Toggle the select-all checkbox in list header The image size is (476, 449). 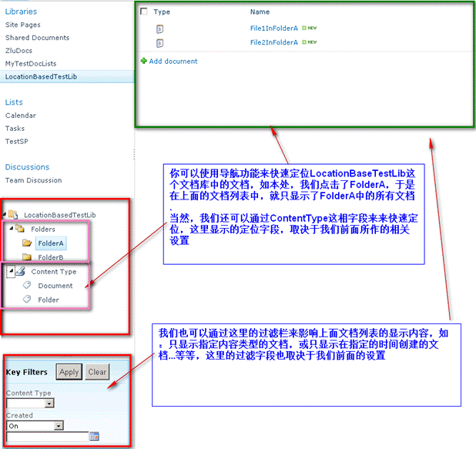click(144, 12)
